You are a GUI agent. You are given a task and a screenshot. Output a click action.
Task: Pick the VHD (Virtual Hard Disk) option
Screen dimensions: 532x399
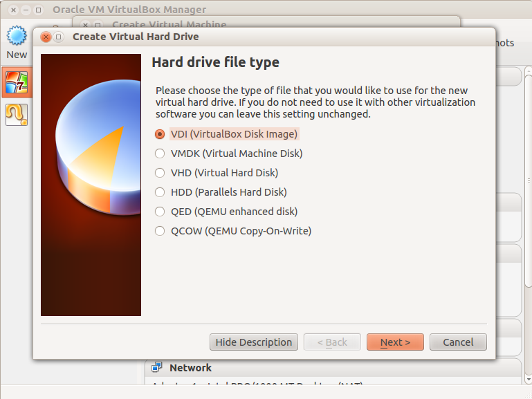point(217,173)
